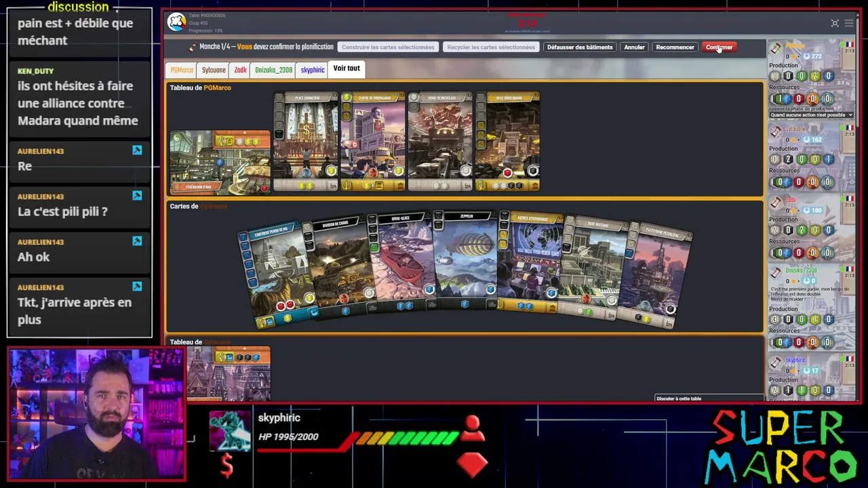Click the 'HP 1995/2000' text
The image size is (868, 488).
coord(288,436)
